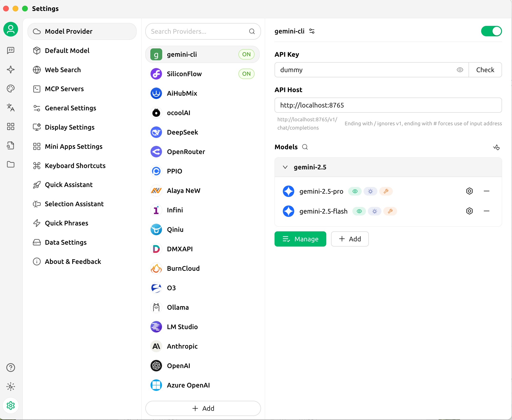Show API key with eye icon
Image resolution: width=512 pixels, height=420 pixels.
click(x=460, y=70)
